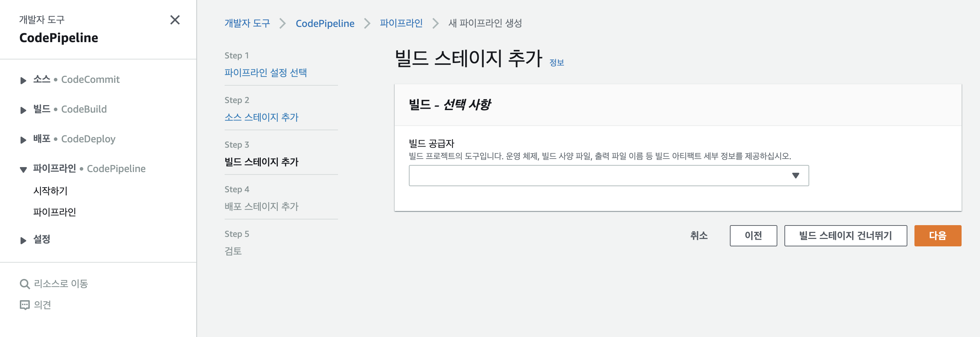Close the CodePipeline side panel with the X
The height and width of the screenshot is (337, 980).
click(175, 21)
